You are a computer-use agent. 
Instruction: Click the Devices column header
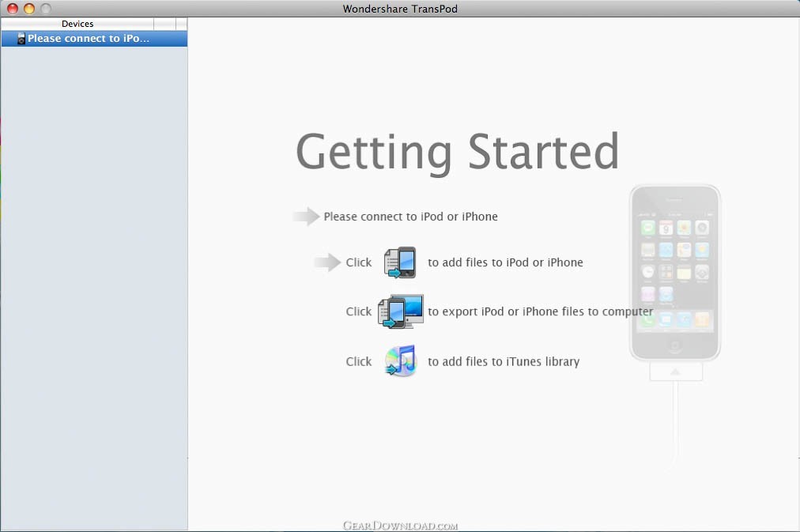tap(77, 24)
